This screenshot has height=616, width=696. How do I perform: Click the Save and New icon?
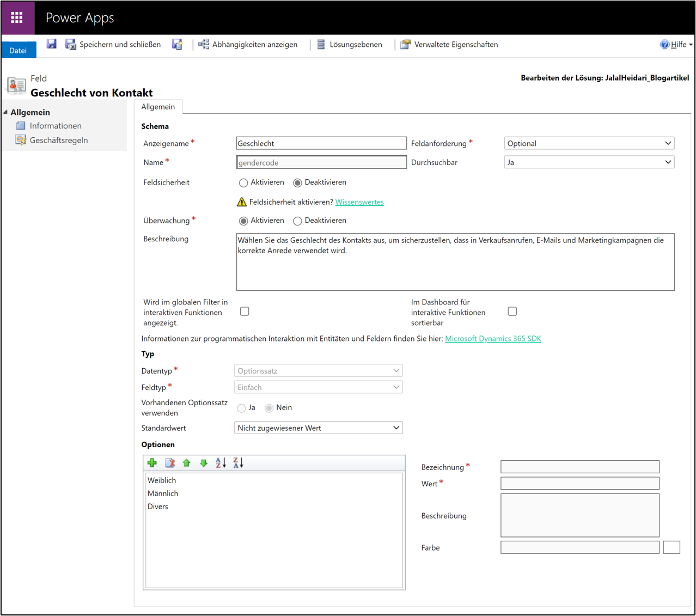(x=178, y=45)
